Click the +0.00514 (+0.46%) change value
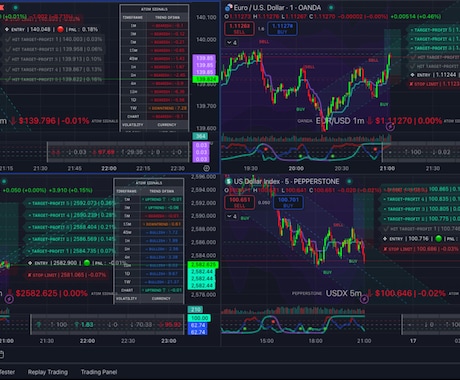This screenshot has height=380, width=460. 416,16
